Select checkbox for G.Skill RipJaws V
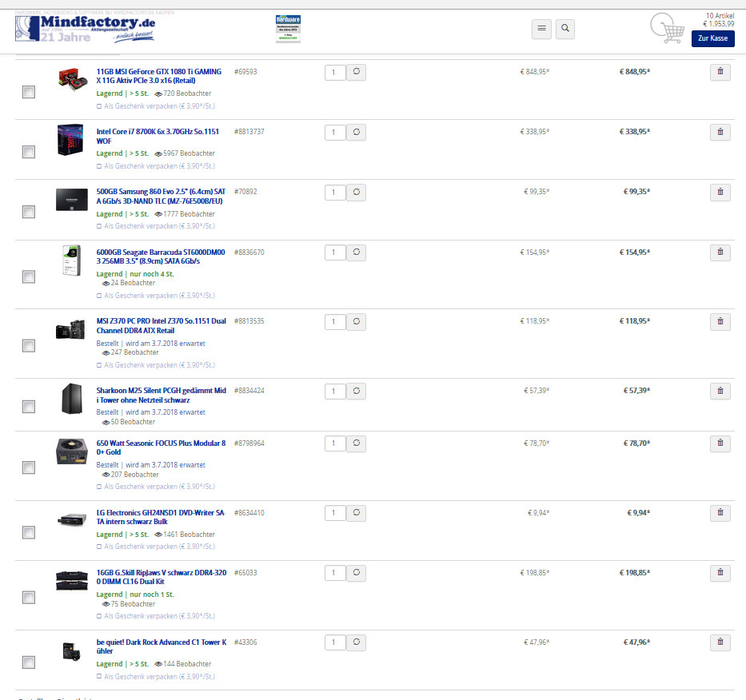This screenshot has height=700, width=746. click(x=29, y=597)
